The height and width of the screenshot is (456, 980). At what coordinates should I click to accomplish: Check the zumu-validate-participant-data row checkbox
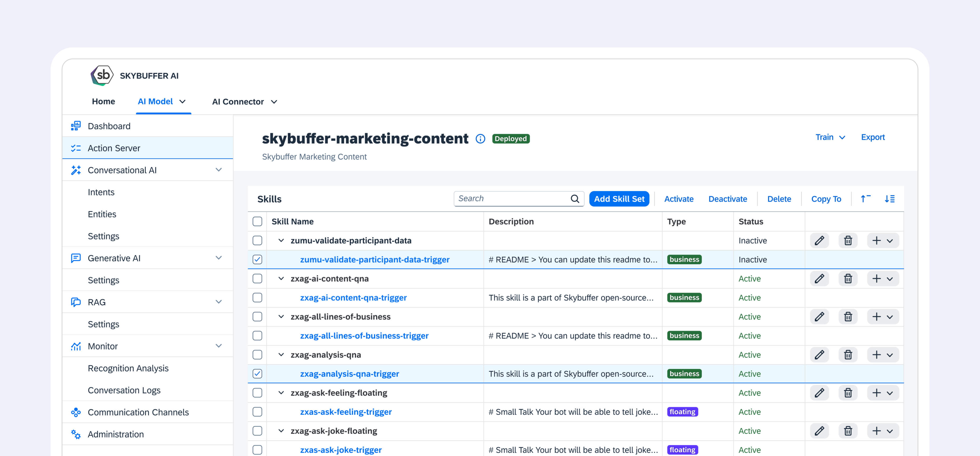(x=257, y=240)
